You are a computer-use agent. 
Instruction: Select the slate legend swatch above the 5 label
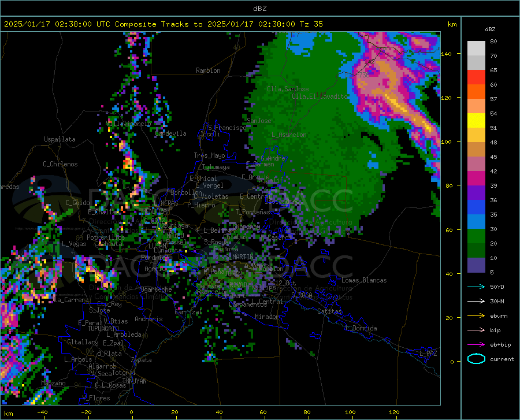click(x=476, y=265)
